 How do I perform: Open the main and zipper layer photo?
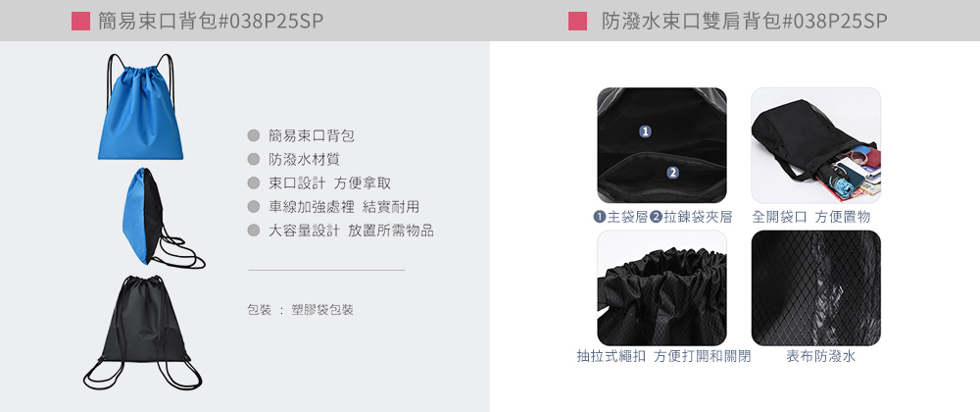click(661, 145)
